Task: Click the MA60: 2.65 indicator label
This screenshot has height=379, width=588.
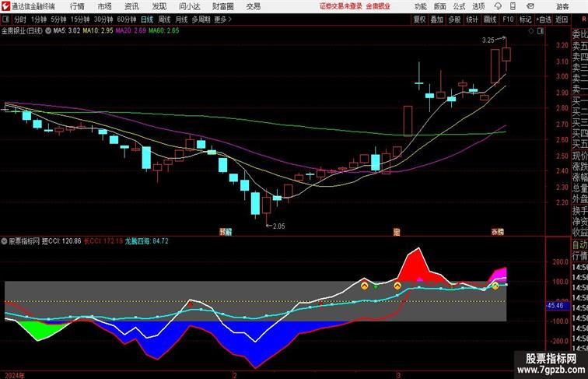Action: (x=164, y=31)
